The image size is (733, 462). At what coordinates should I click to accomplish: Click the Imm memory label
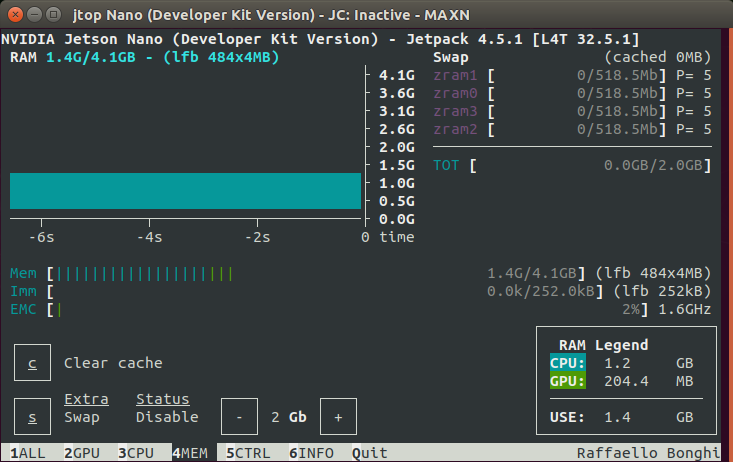[x=23, y=291]
